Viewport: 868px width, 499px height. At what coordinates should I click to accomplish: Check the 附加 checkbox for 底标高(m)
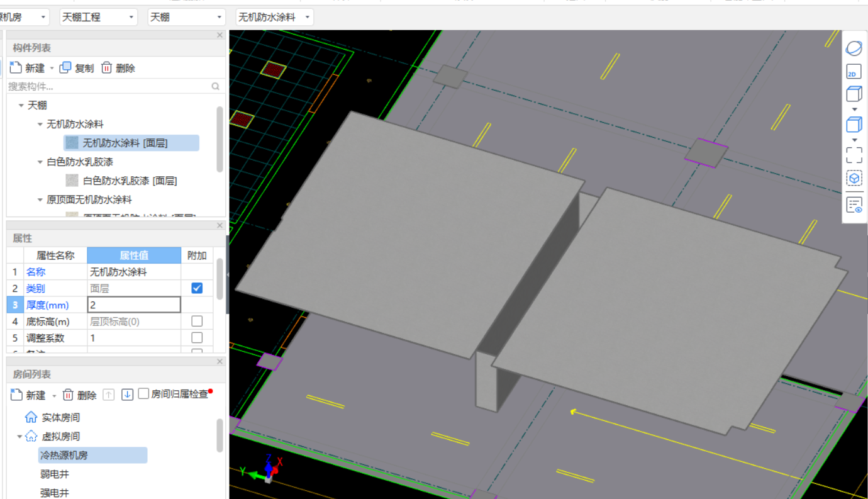[x=197, y=322]
